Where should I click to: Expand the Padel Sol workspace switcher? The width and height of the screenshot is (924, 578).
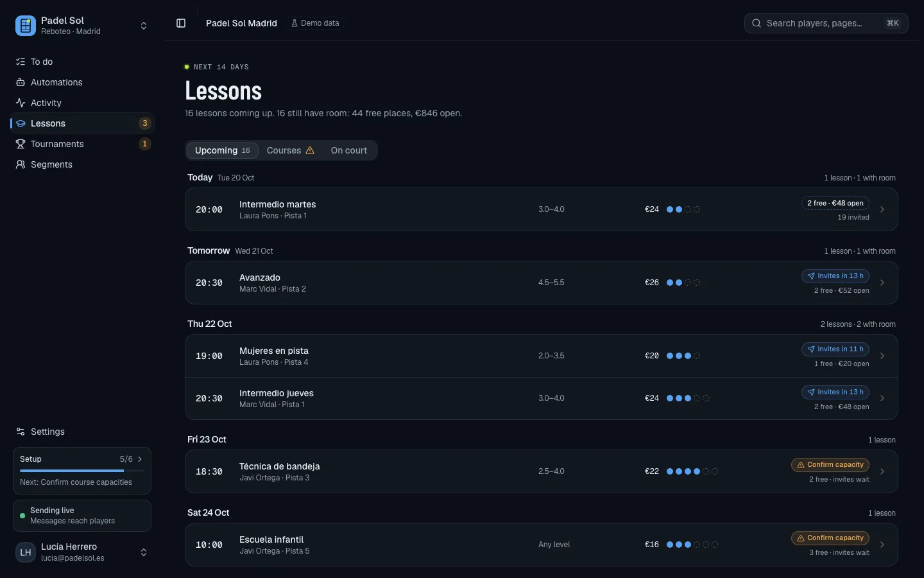point(144,26)
